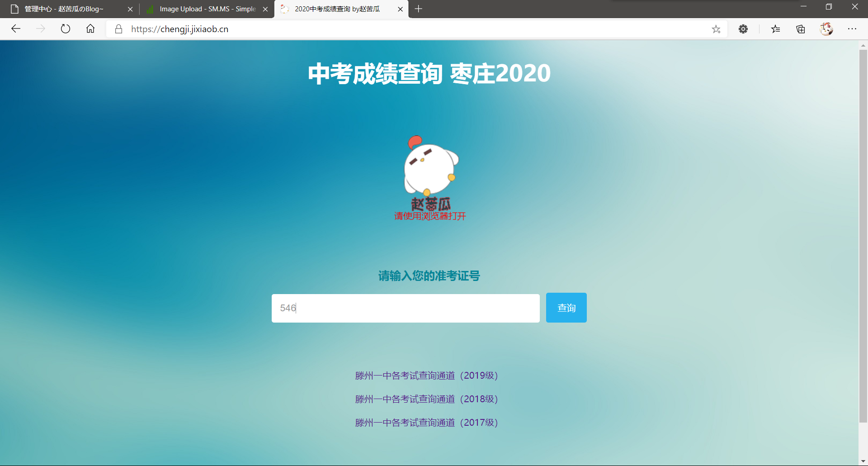This screenshot has width=868, height=466.
Task: Open the gear extension icon
Action: (x=743, y=29)
